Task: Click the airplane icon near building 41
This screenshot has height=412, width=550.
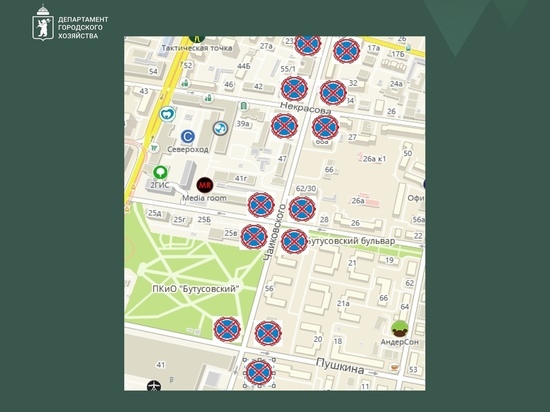Action: tap(154, 386)
